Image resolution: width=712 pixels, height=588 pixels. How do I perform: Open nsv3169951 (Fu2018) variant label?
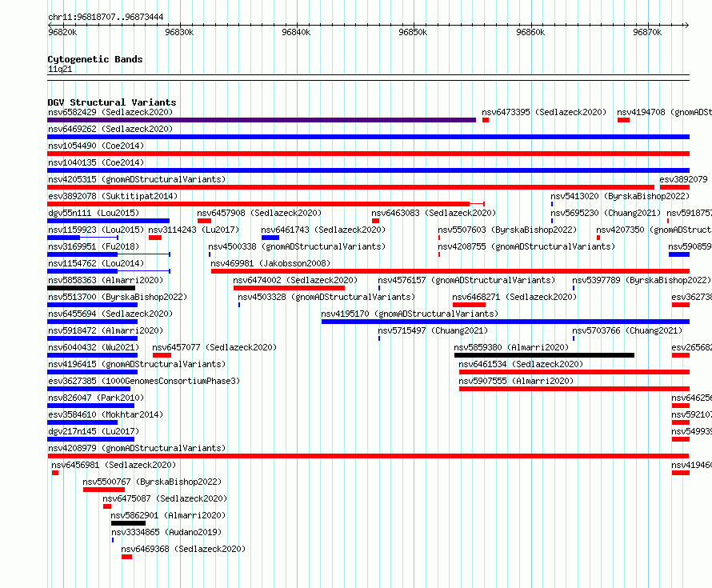94,246
